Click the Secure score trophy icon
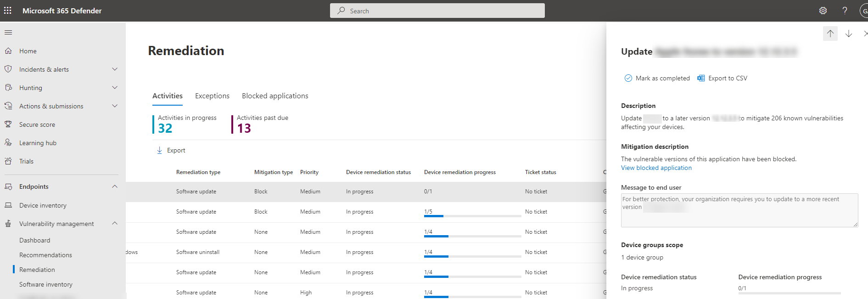 tap(8, 124)
